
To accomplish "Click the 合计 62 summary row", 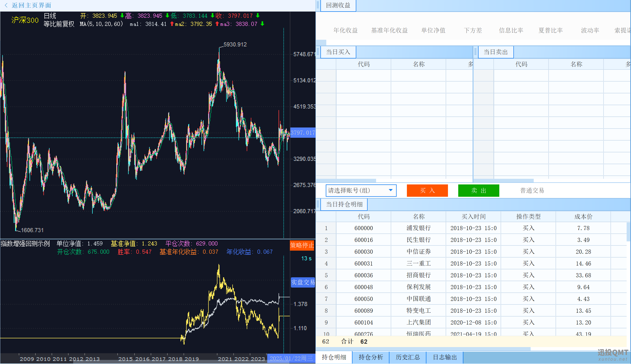I will [x=471, y=342].
